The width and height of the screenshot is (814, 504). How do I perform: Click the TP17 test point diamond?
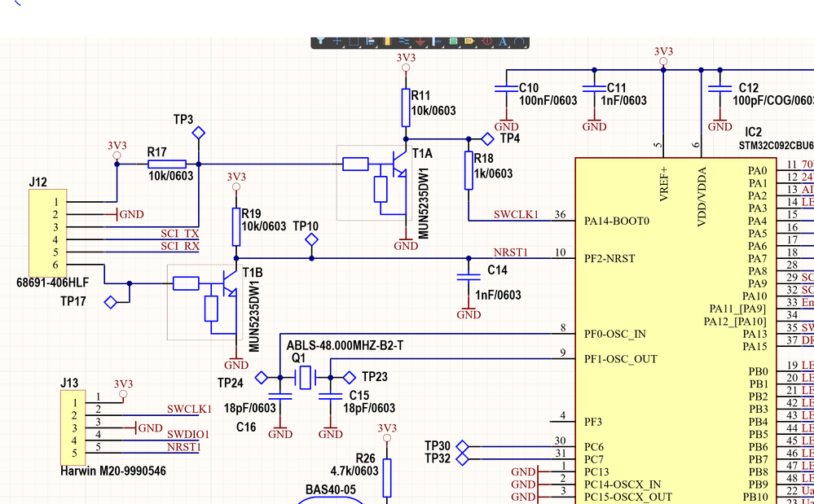click(x=111, y=302)
